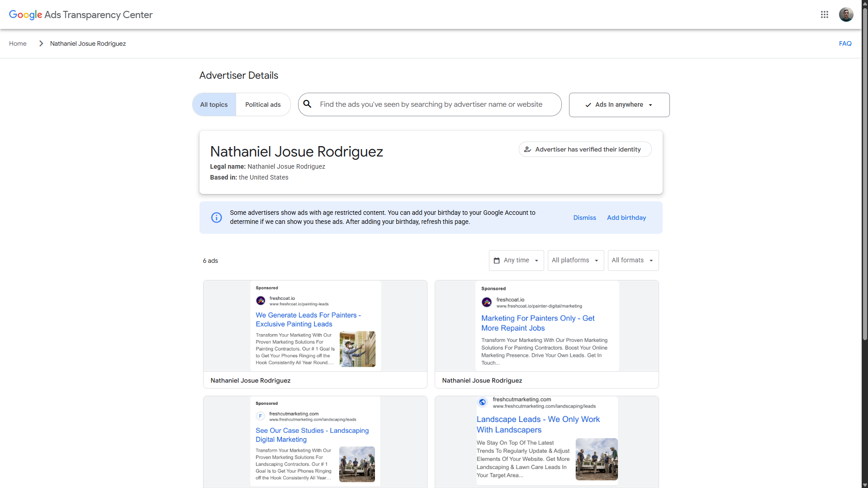Click the breadcrumb chevron arrow
Screen dimensions: 868x488
coord(41,43)
